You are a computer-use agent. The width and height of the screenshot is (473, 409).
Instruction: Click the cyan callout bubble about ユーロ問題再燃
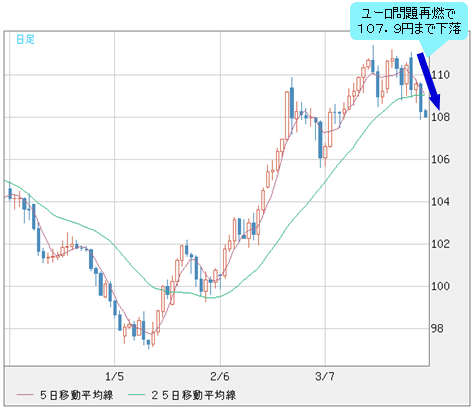coord(409,21)
